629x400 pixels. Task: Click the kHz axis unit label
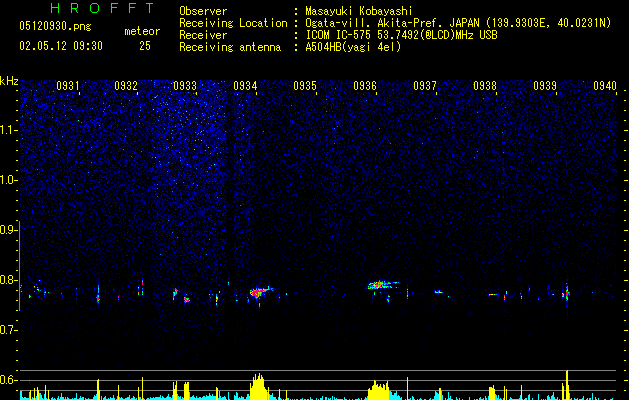point(9,81)
